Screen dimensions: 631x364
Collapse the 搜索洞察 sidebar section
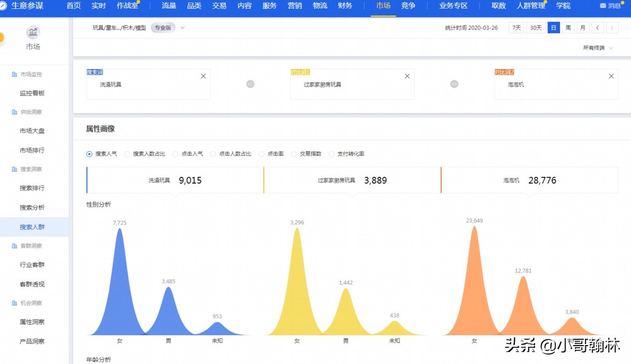tap(31, 170)
